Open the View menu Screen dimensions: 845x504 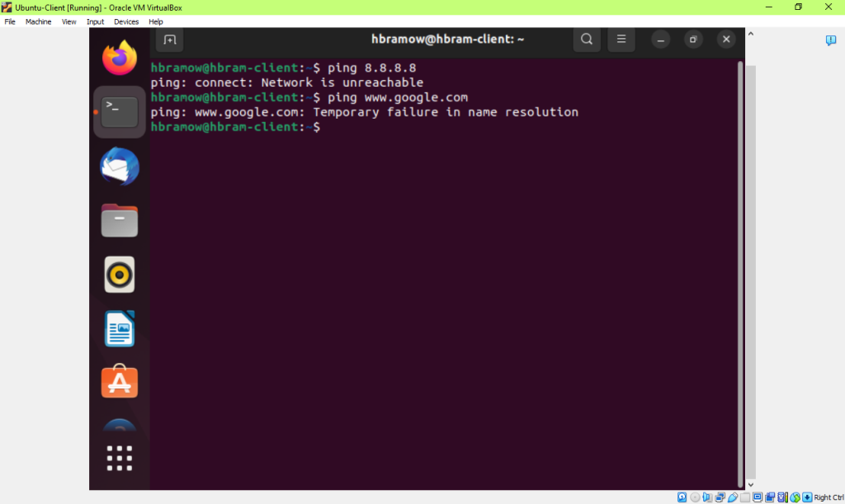pos(68,21)
